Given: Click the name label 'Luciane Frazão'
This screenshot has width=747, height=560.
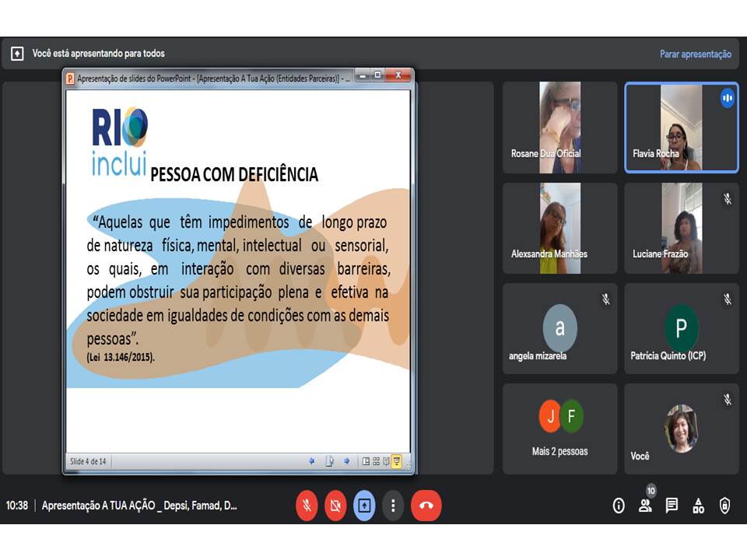Looking at the screenshot, I should click(661, 254).
